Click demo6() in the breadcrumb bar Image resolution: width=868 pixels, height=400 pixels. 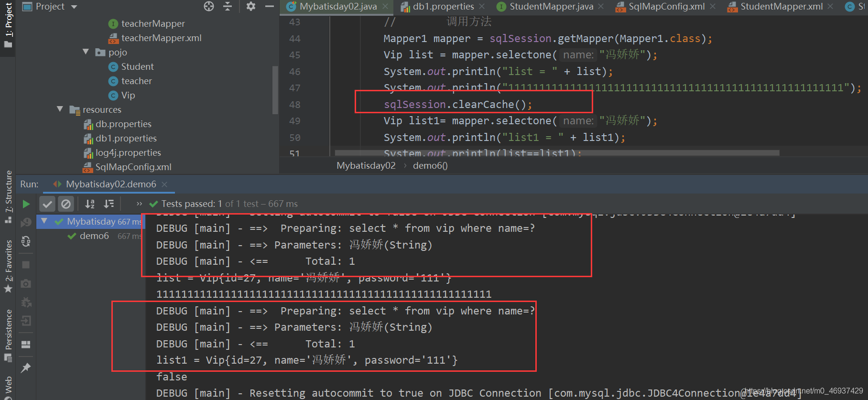[430, 165]
